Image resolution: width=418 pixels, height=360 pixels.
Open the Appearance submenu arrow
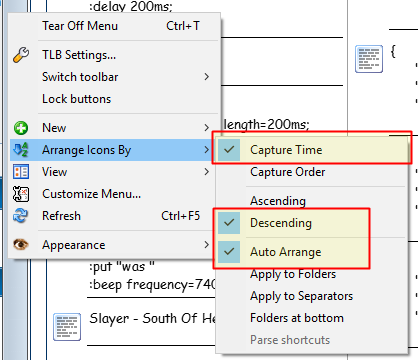coord(207,245)
